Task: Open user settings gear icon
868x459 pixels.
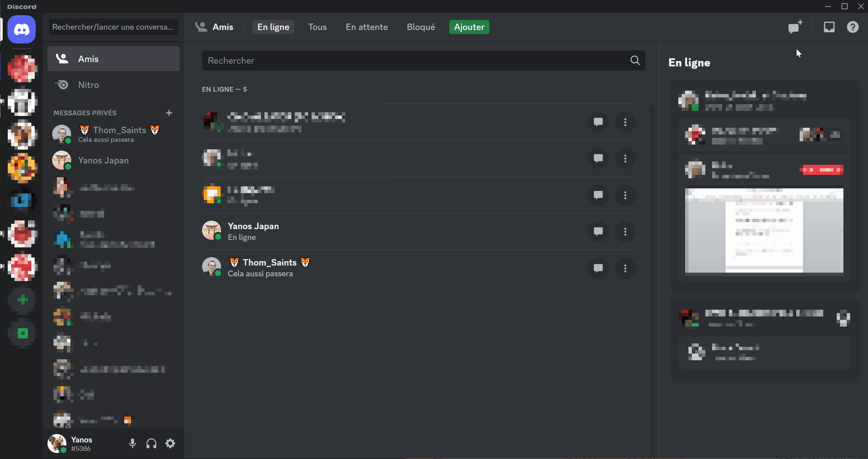Action: tap(170, 443)
